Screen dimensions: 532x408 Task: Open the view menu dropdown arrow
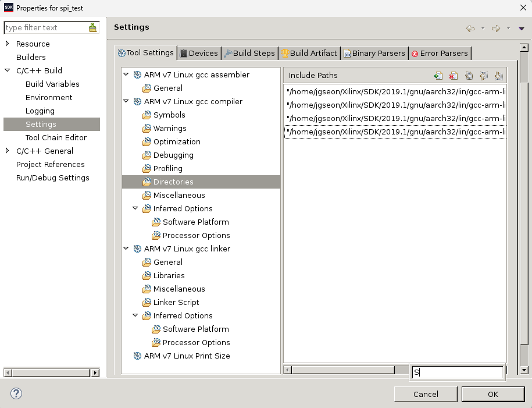click(x=522, y=27)
